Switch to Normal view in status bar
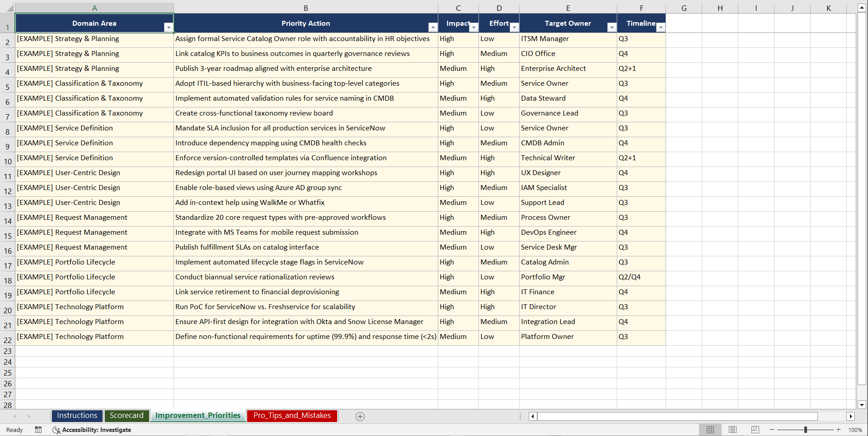868x436 pixels. click(x=710, y=430)
